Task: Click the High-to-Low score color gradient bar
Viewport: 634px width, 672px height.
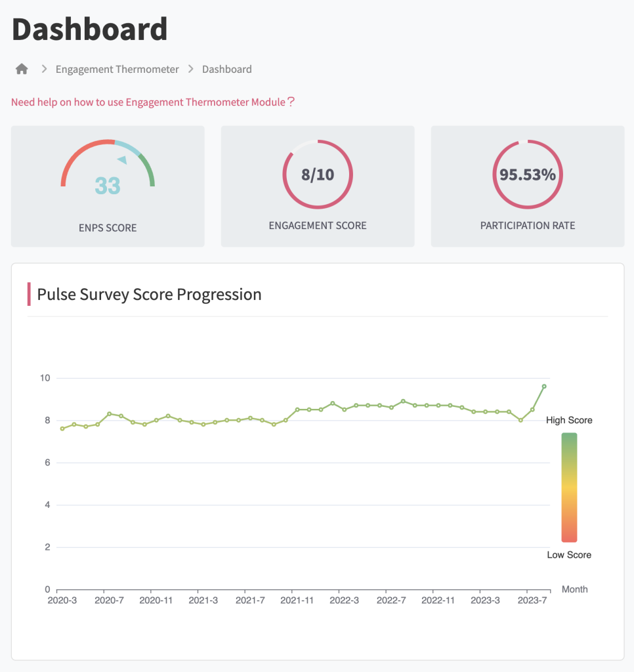Action: [569, 487]
